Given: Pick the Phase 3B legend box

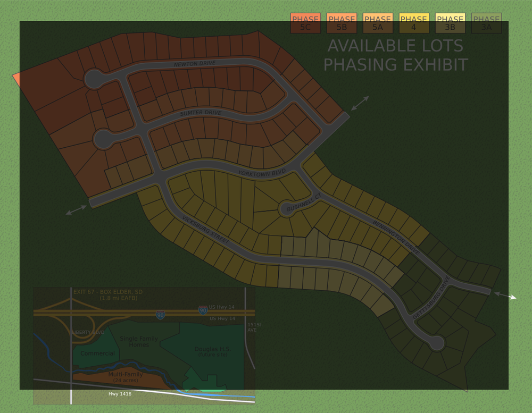Looking at the screenshot, I should click(450, 23).
